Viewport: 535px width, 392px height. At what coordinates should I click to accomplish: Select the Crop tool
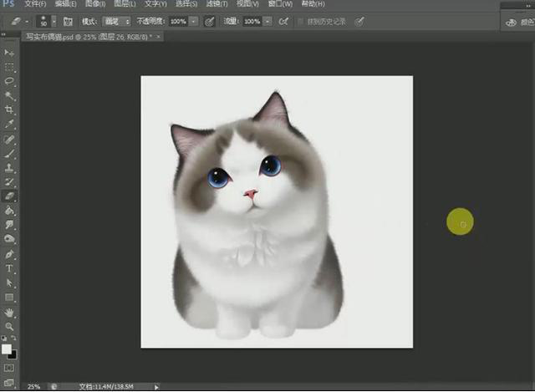(x=10, y=109)
